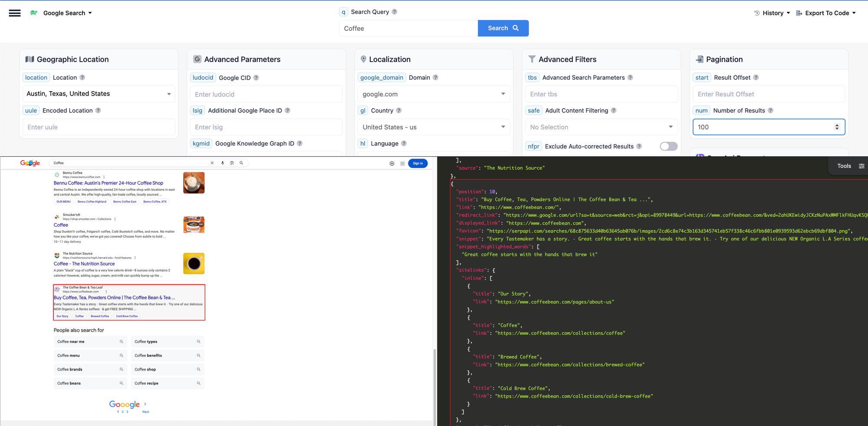868x426 pixels.
Task: Toggle Exclude Auto-corrected Results switch
Action: click(x=668, y=146)
